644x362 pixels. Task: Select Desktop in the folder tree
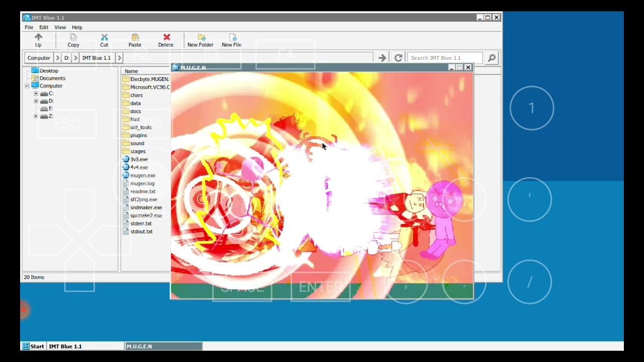pyautogui.click(x=49, y=71)
